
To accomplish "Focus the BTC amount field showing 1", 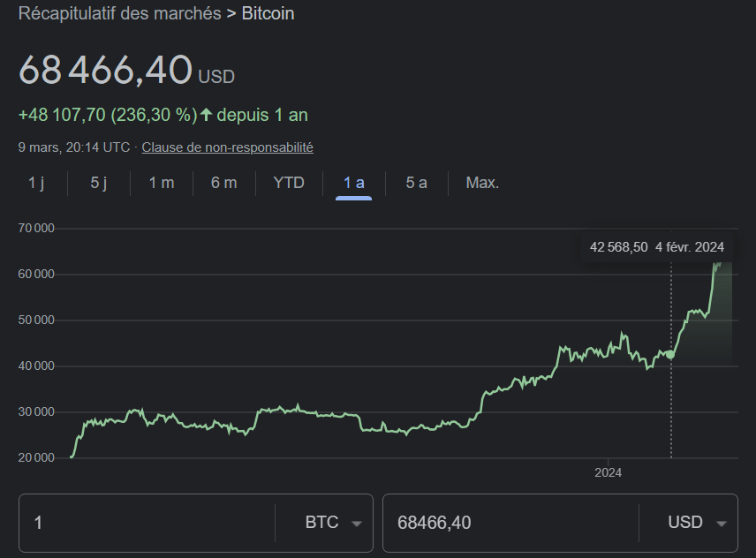I will click(146, 523).
